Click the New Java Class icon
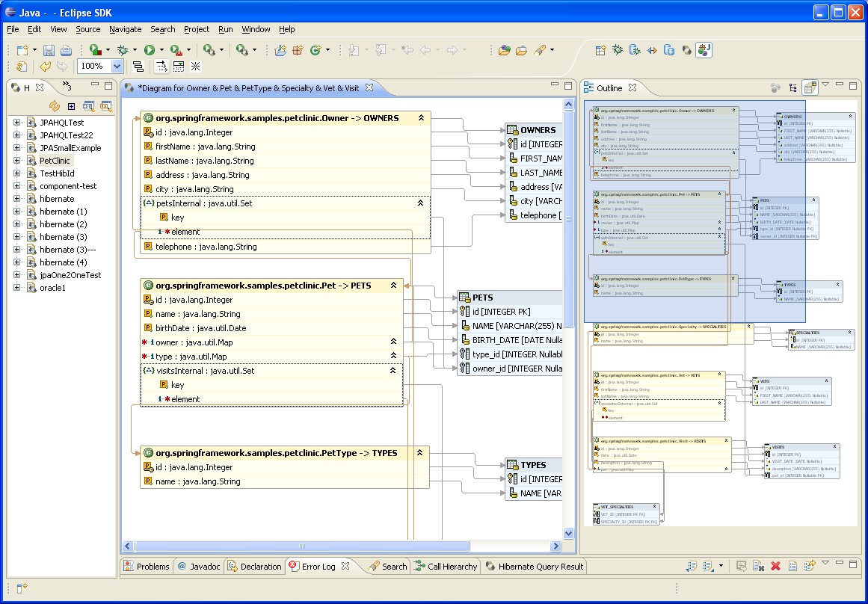The image size is (868, 604). (x=316, y=50)
